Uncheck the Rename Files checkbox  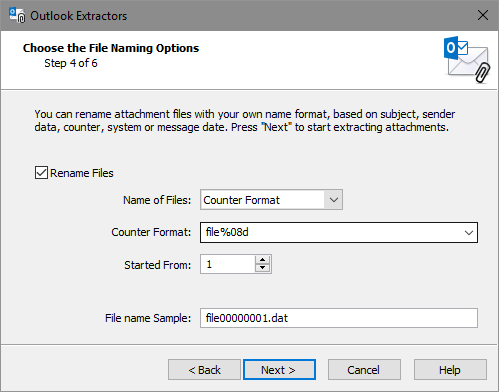pos(41,173)
